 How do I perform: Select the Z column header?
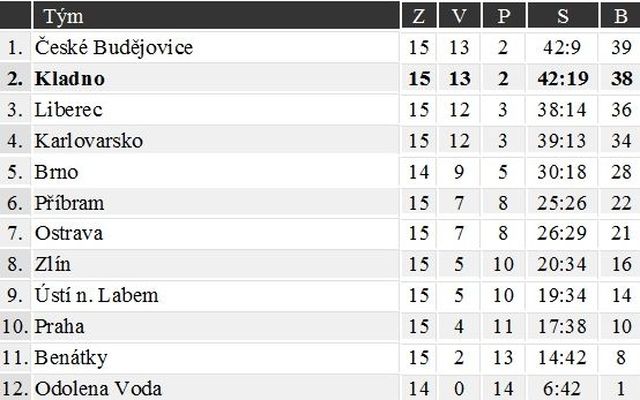click(419, 16)
